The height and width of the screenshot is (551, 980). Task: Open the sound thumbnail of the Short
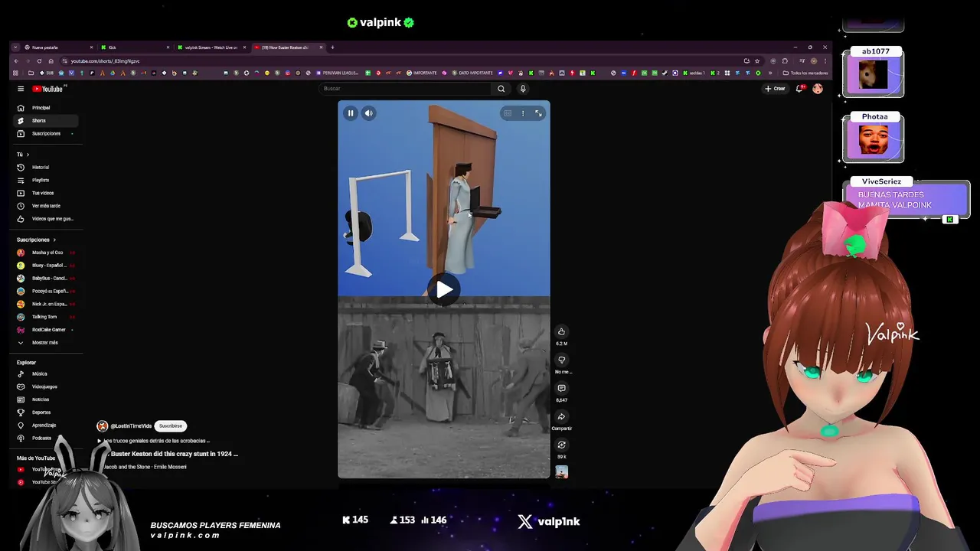[562, 472]
